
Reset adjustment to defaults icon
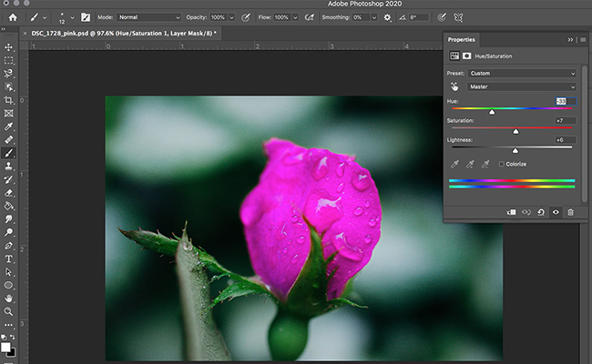(x=541, y=212)
